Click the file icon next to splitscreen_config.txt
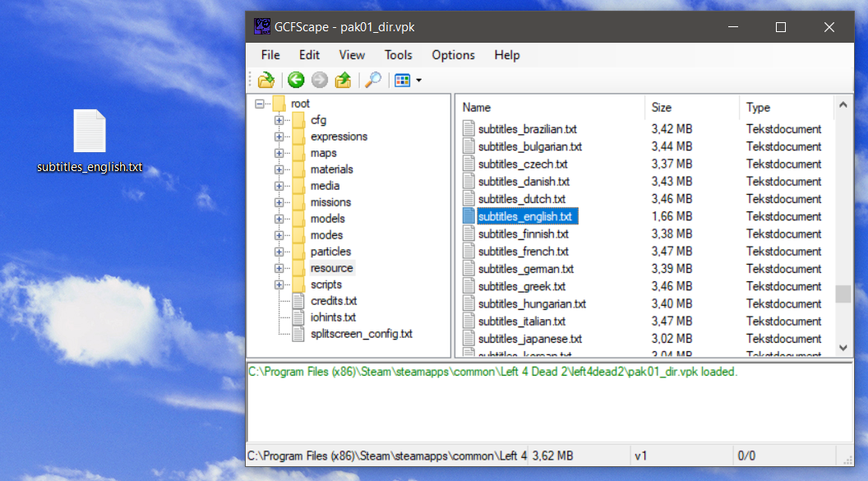The height and width of the screenshot is (481, 868). (298, 335)
